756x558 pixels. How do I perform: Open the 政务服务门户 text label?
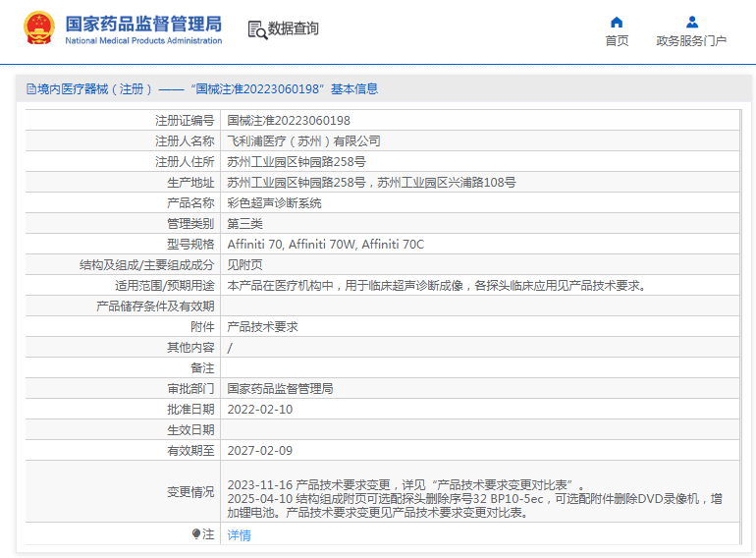[x=691, y=41]
